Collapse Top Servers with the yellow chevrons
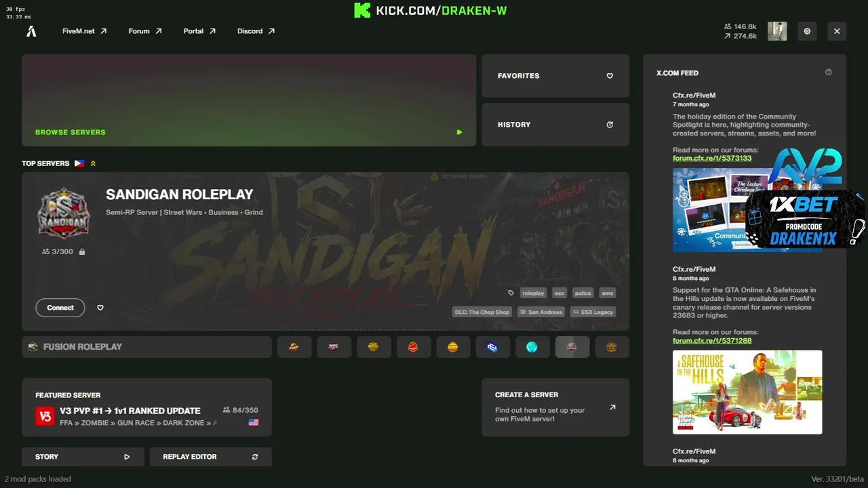 [x=94, y=163]
